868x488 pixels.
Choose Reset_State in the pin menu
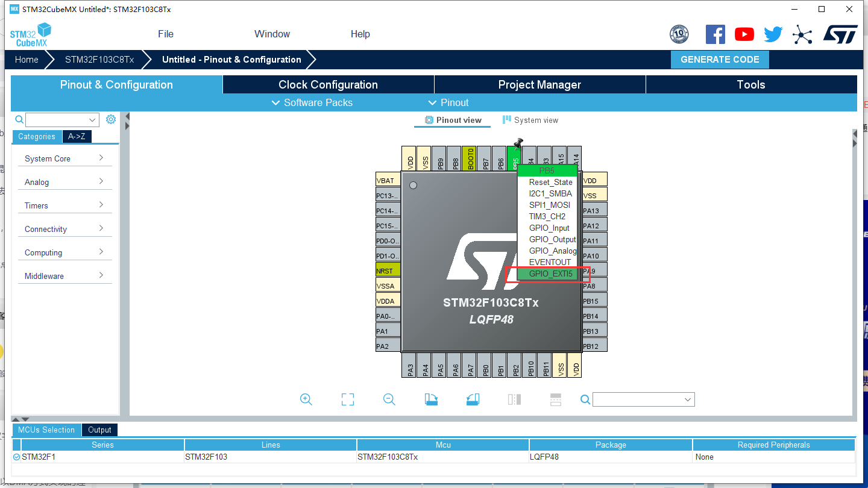[548, 182]
